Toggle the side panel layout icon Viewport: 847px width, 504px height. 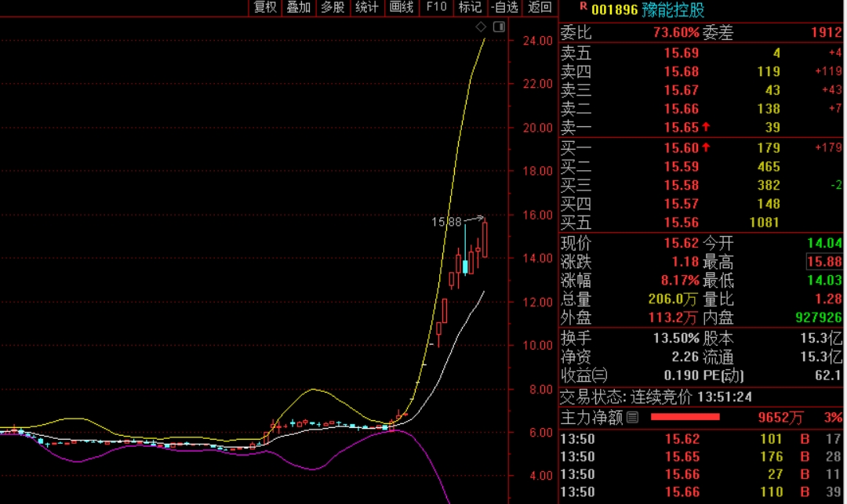click(x=499, y=27)
